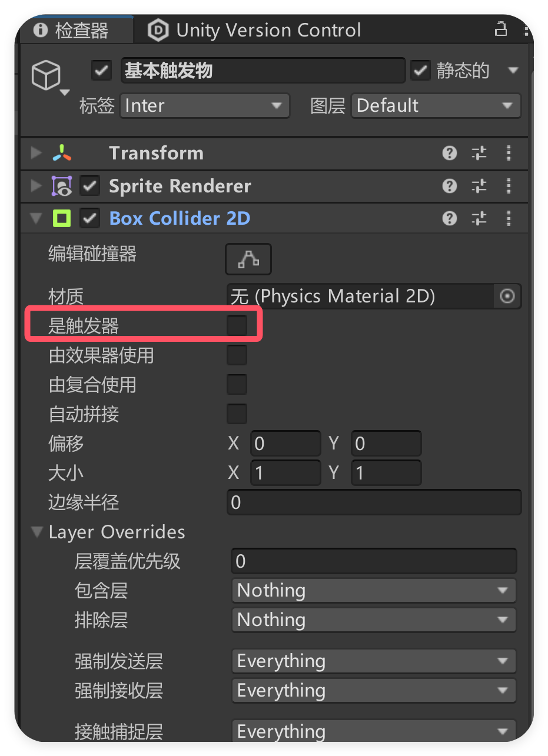
Task: Disable the Sprite Renderer component checkbox
Action: pos(90,186)
